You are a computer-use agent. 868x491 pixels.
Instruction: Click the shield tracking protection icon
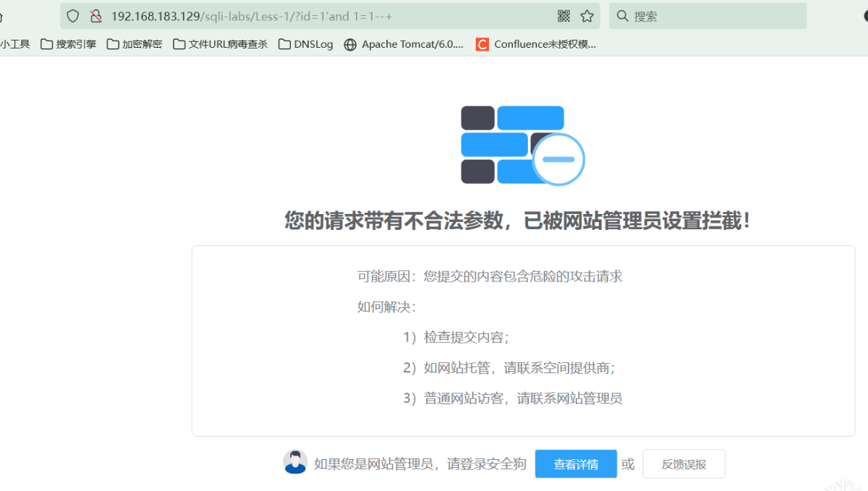pyautogui.click(x=72, y=16)
